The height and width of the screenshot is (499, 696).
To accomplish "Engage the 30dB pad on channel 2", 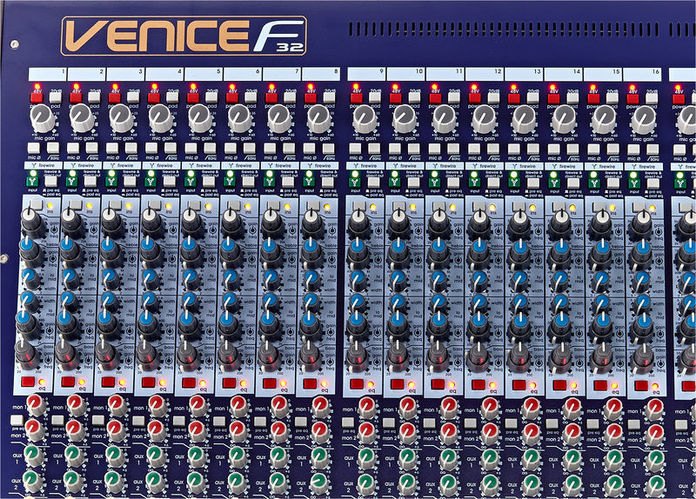I will coord(94,97).
